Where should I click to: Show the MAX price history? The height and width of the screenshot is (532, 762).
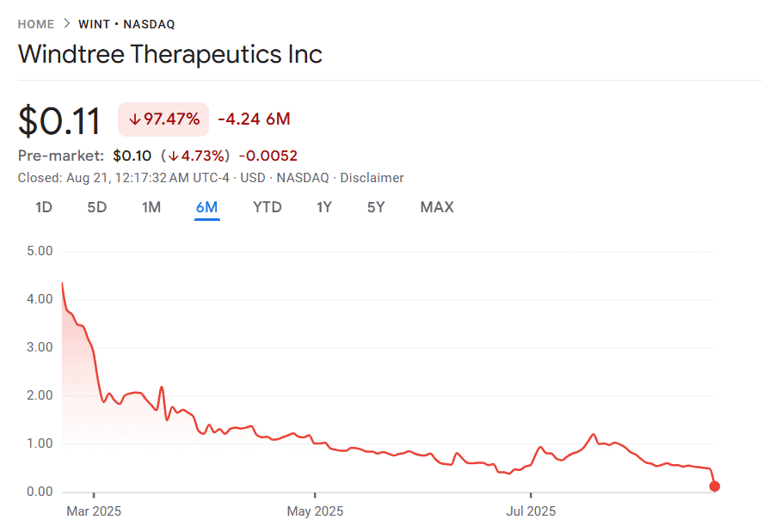(x=437, y=207)
